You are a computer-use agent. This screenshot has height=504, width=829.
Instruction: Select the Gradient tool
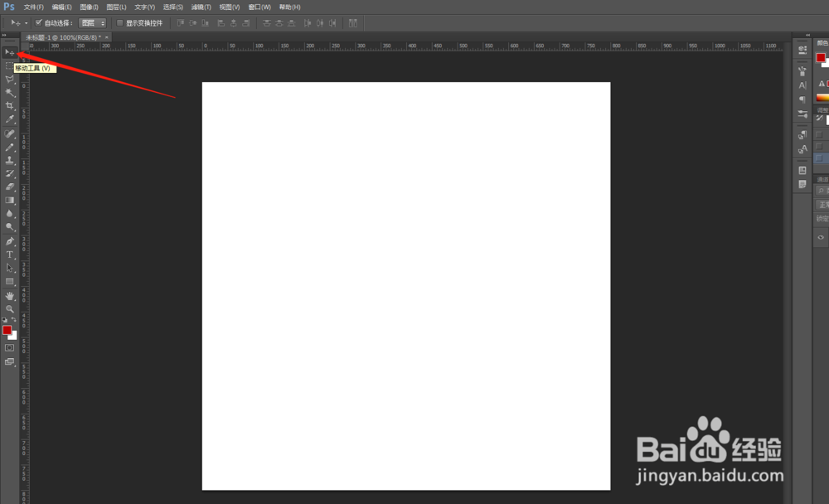click(9, 200)
